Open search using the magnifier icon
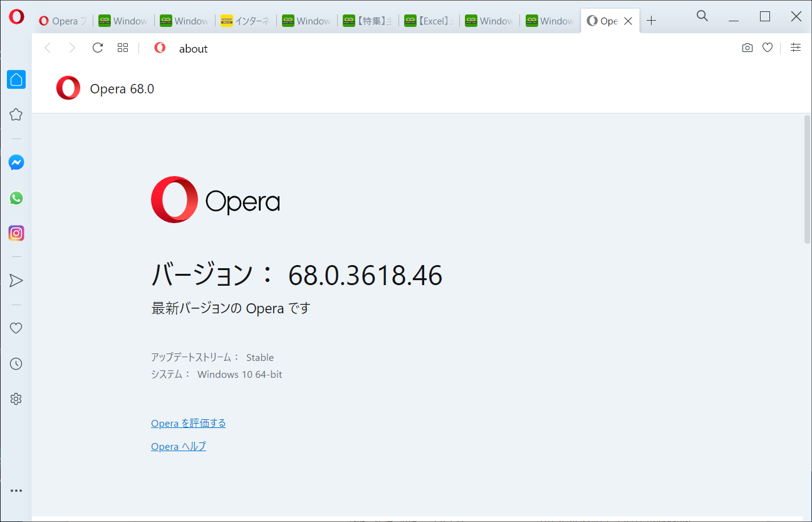 pyautogui.click(x=702, y=16)
